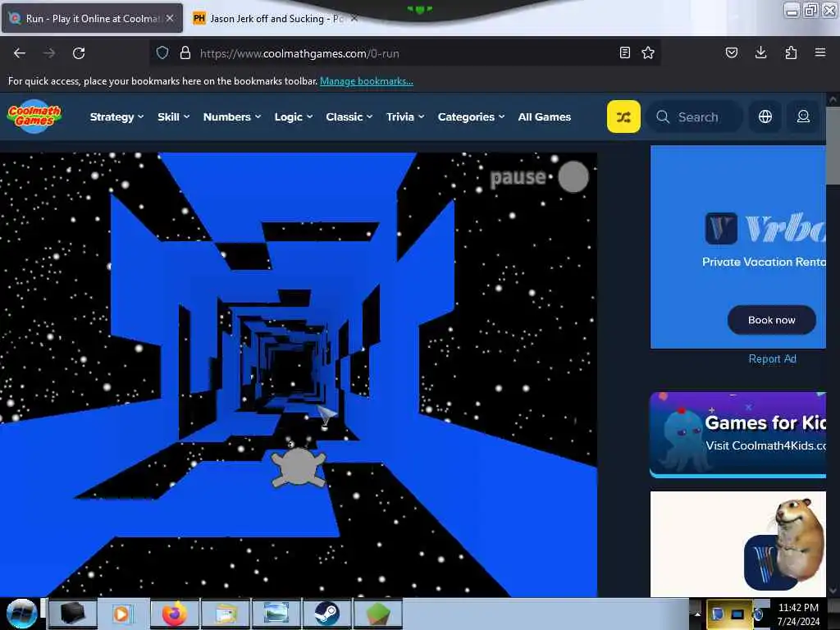
Task: Click the coolmathgames.com URL field
Action: click(x=407, y=53)
